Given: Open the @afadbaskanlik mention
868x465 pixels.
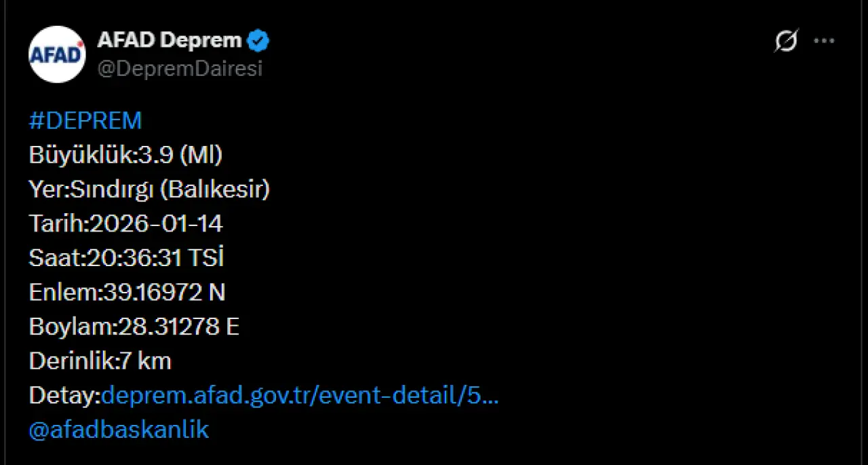Looking at the screenshot, I should tap(119, 430).
